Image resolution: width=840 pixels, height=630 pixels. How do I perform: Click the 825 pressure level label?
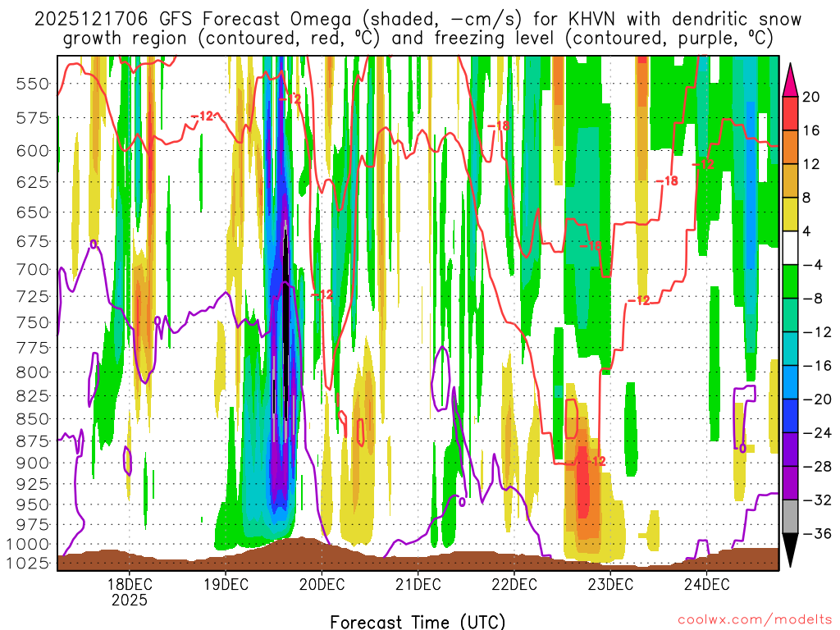pyautogui.click(x=33, y=396)
